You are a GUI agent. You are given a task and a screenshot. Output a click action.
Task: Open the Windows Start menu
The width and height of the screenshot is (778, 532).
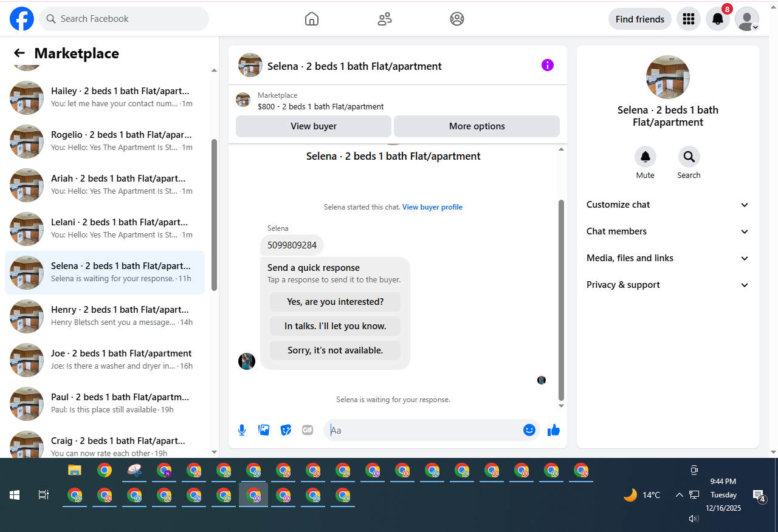point(15,495)
